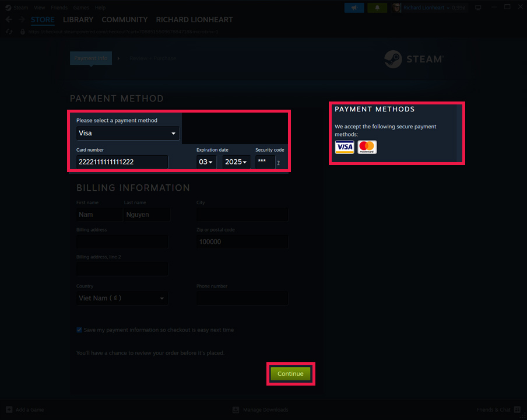The width and height of the screenshot is (527, 420).
Task: Click the back navigation arrow
Action: pyautogui.click(x=8, y=19)
